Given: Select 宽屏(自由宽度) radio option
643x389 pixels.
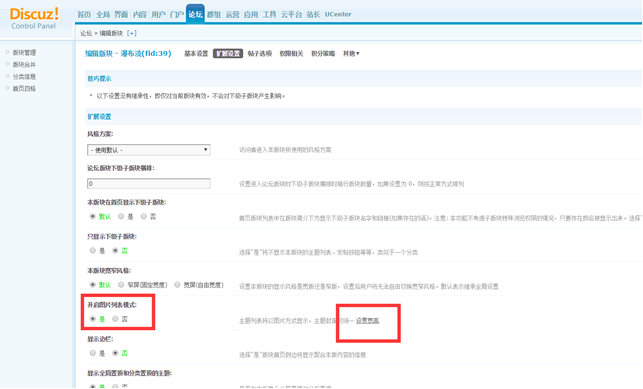Looking at the screenshot, I should click(177, 284).
